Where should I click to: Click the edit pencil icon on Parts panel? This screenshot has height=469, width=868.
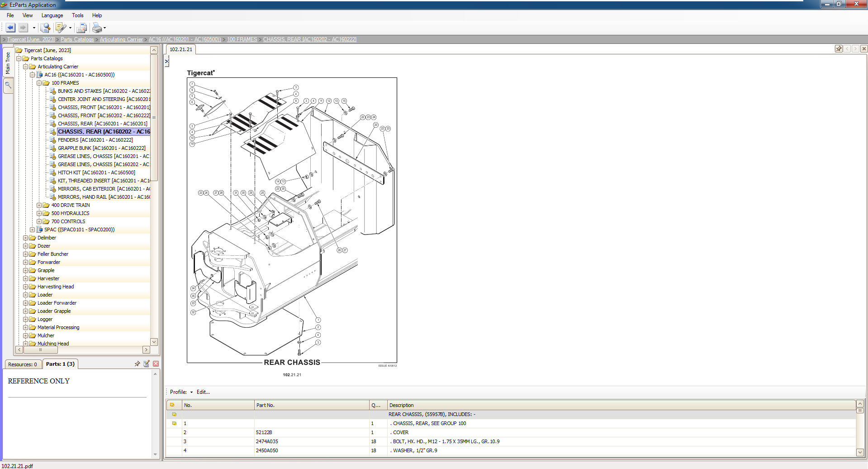(146, 364)
